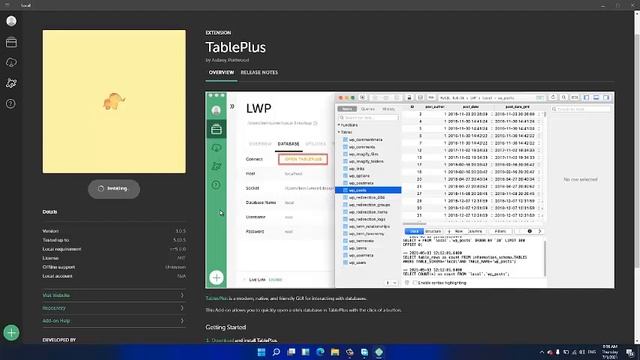Click the Local app icon in the taskbar
640x360 pixels.
tap(379, 352)
